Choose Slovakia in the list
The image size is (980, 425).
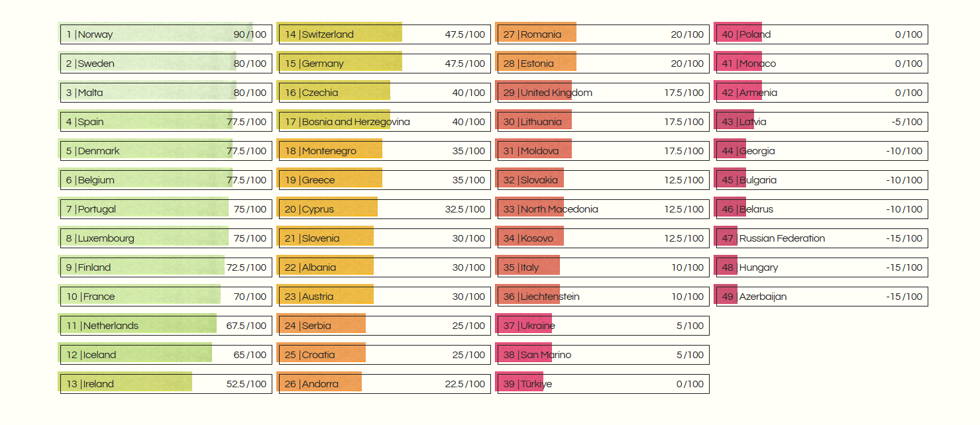pyautogui.click(x=604, y=180)
